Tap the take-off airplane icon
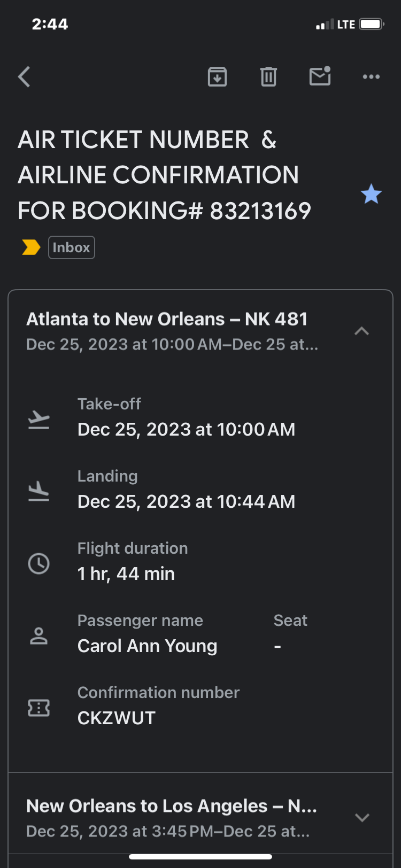 tap(38, 420)
